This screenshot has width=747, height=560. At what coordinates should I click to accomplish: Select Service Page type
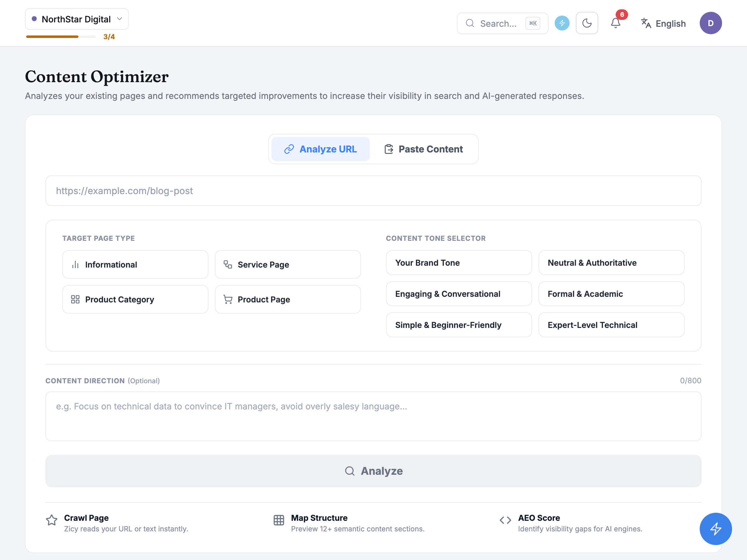pos(288,265)
